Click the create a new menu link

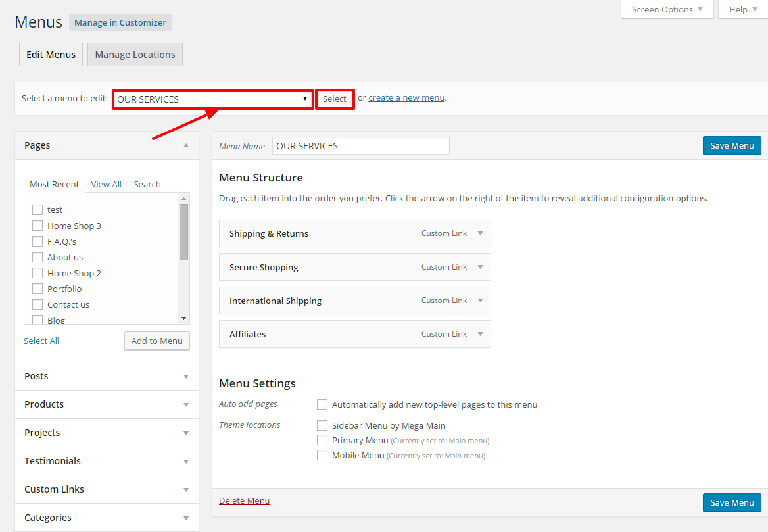pos(406,98)
